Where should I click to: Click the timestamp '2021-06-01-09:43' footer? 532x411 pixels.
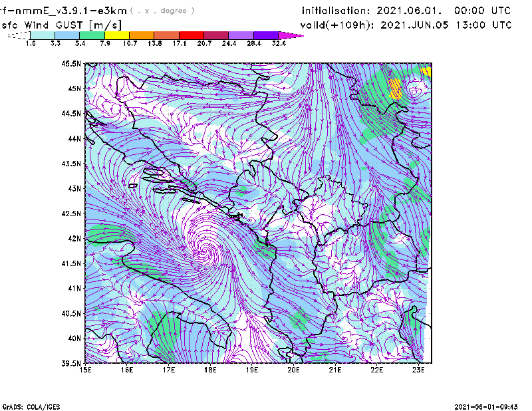[x=486, y=407]
